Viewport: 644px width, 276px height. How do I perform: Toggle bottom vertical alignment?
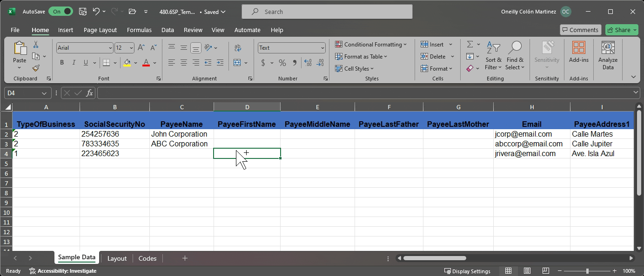[196, 47]
